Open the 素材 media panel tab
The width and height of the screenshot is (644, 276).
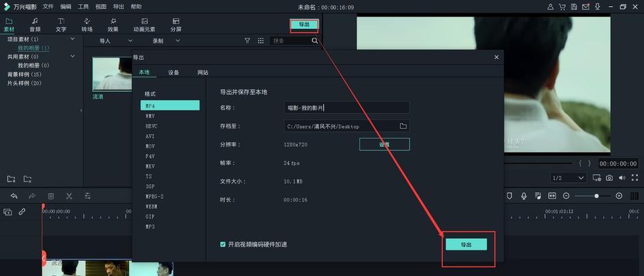pyautogui.click(x=9, y=25)
